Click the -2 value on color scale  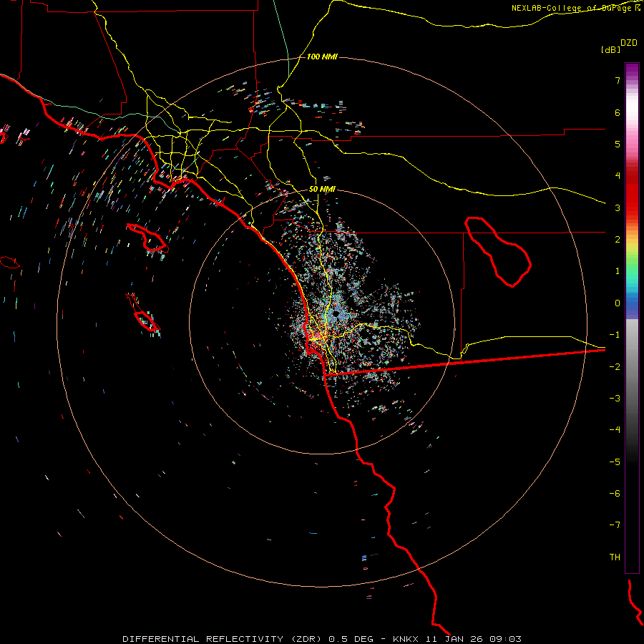click(615, 366)
